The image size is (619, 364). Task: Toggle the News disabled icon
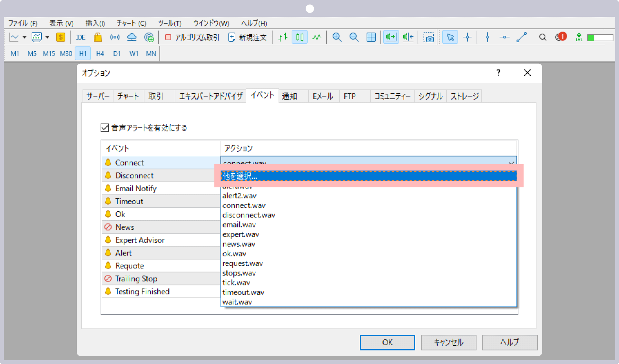[108, 227]
